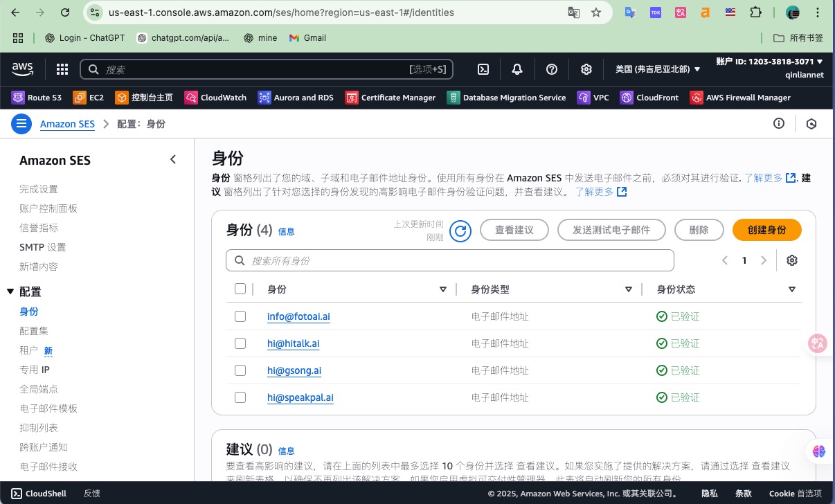The width and height of the screenshot is (835, 504).
Task: Open the console settings gear in top bar
Action: coord(586,69)
